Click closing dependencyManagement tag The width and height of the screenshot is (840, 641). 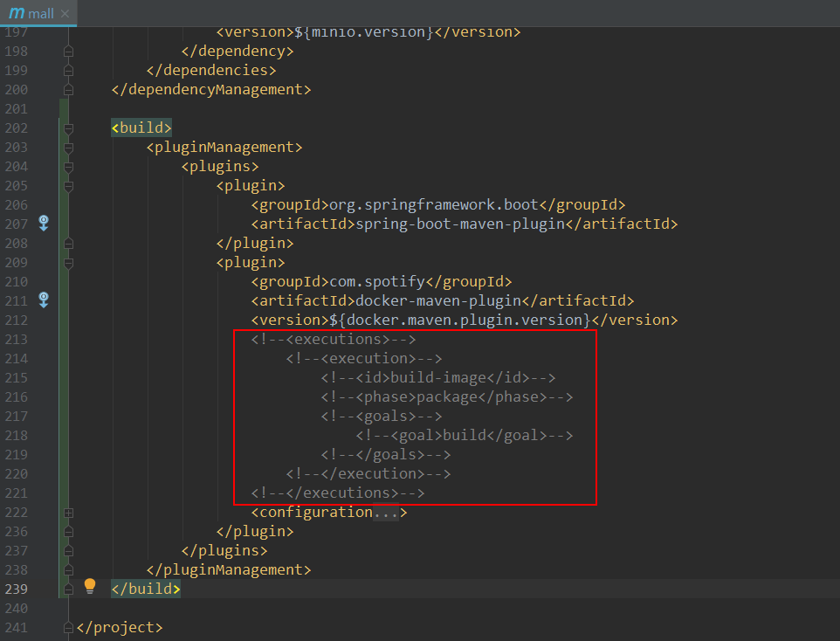[x=211, y=89]
